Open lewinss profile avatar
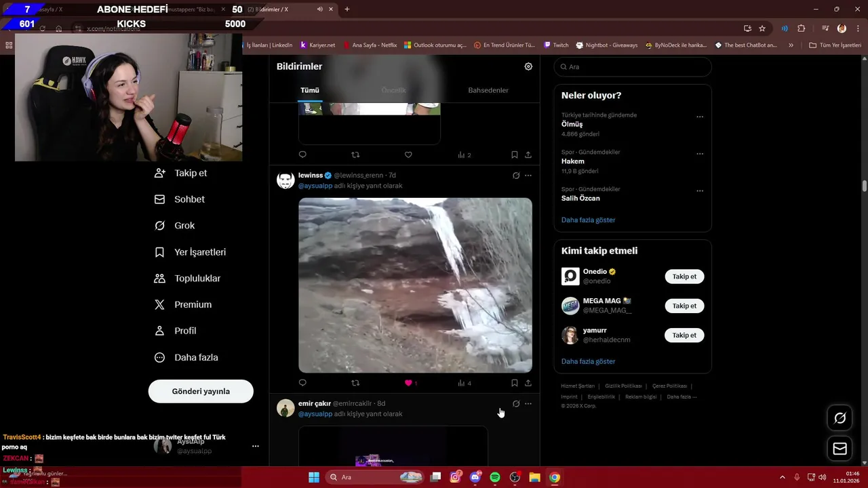 point(285,180)
